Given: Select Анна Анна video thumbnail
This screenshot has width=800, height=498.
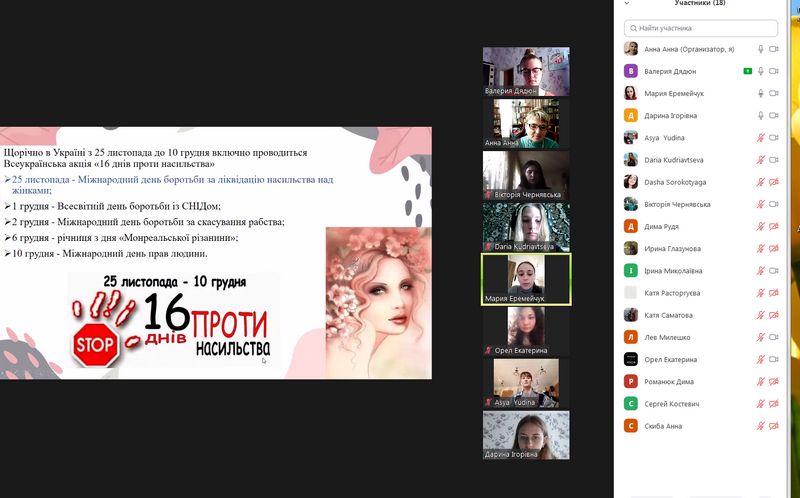Looking at the screenshot, I should [526, 123].
